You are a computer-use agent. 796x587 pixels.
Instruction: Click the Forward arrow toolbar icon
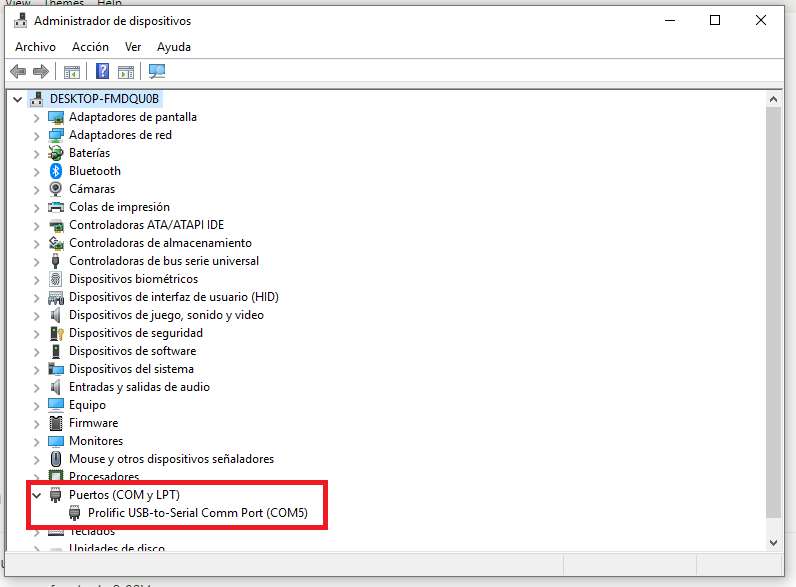click(41, 71)
